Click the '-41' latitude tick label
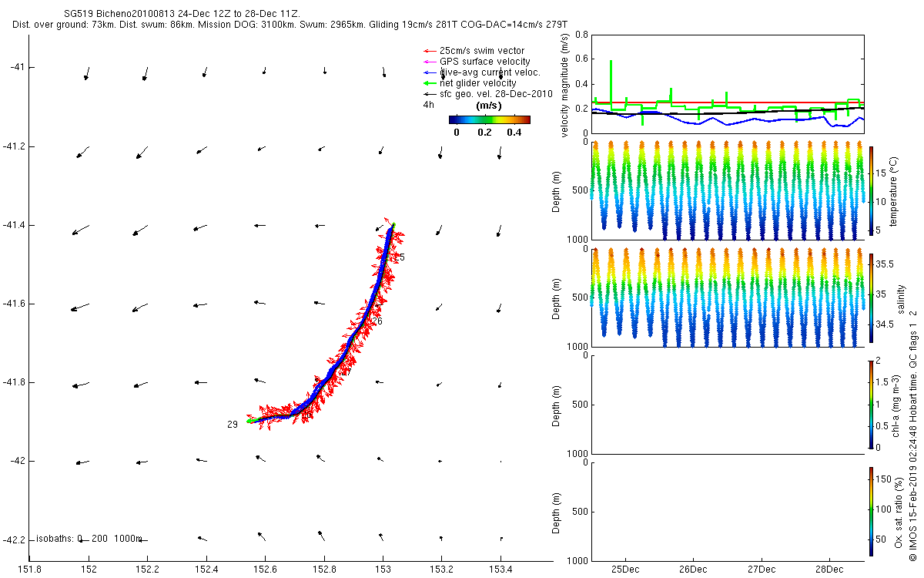Image resolution: width=924 pixels, height=578 pixels. 18,68
